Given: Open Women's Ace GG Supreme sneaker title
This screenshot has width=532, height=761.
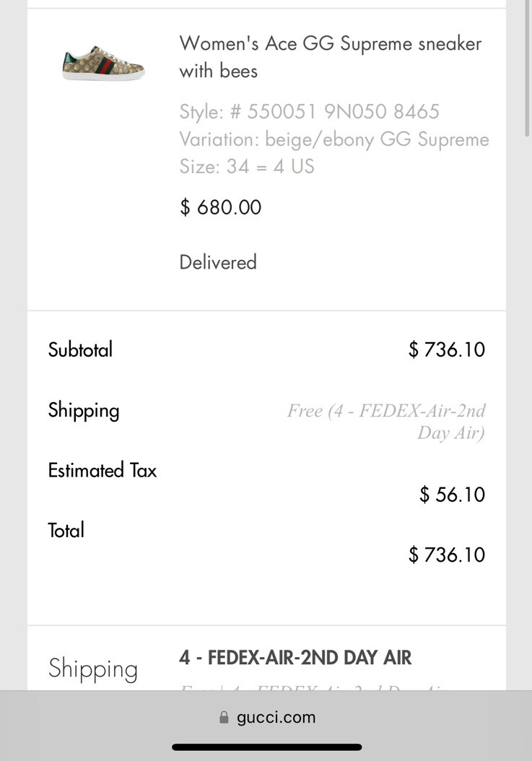Looking at the screenshot, I should pyautogui.click(x=330, y=56).
